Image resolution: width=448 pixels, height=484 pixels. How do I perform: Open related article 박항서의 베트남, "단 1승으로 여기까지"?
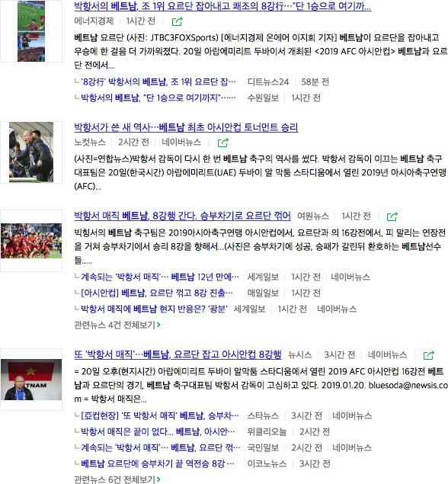pyautogui.click(x=158, y=98)
